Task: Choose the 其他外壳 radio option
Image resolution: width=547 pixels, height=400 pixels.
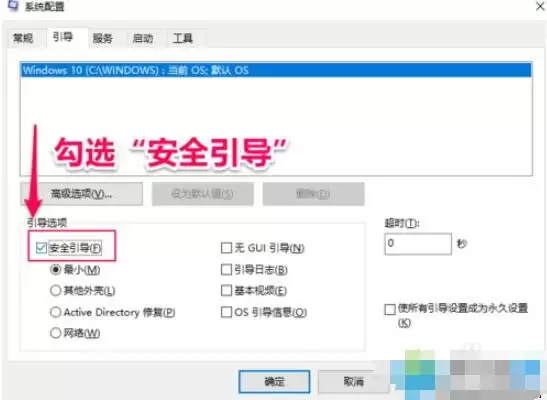Action: (x=55, y=290)
